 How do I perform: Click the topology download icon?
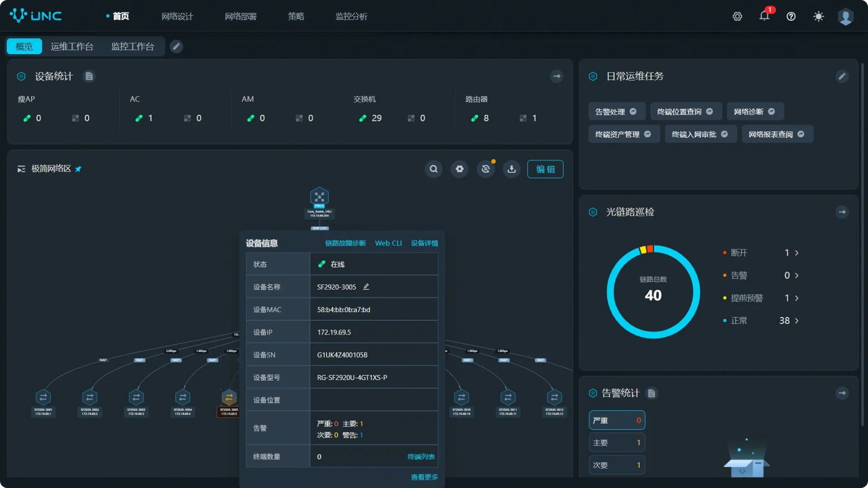[511, 169]
